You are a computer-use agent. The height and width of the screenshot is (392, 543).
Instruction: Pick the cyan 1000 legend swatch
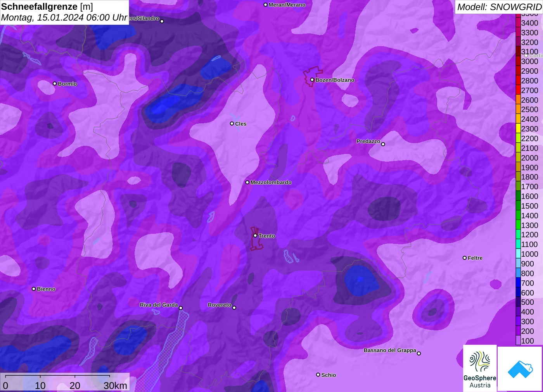518,254
